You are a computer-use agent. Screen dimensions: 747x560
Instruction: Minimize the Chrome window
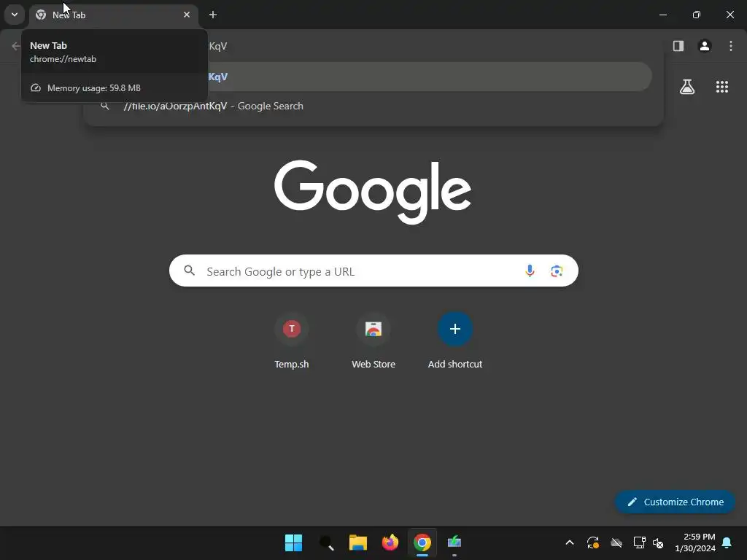tap(662, 15)
